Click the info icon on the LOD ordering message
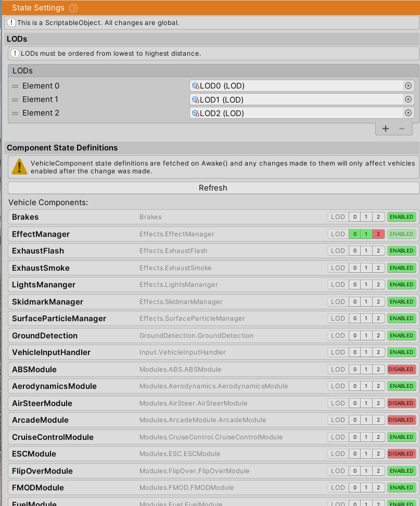 14,53
